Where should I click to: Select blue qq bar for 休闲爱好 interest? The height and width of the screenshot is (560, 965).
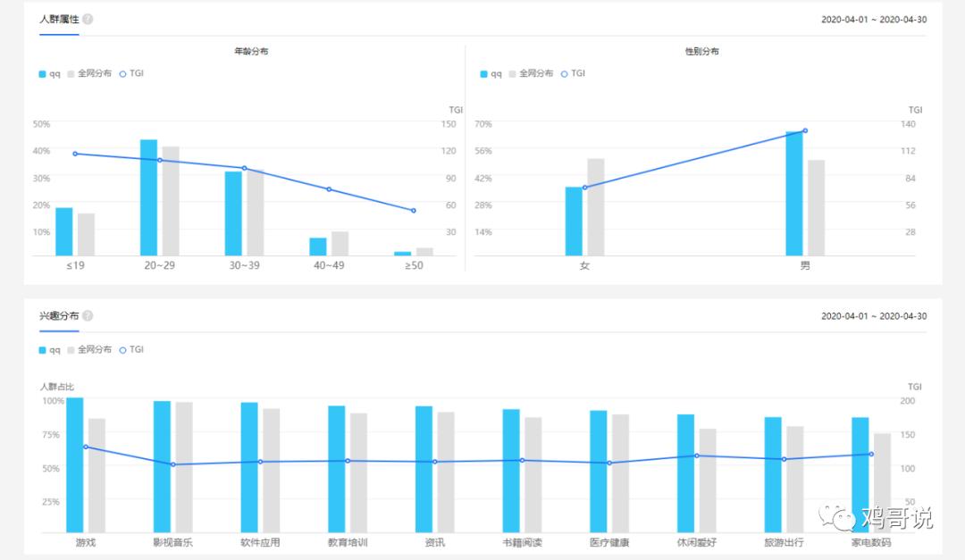685,474
